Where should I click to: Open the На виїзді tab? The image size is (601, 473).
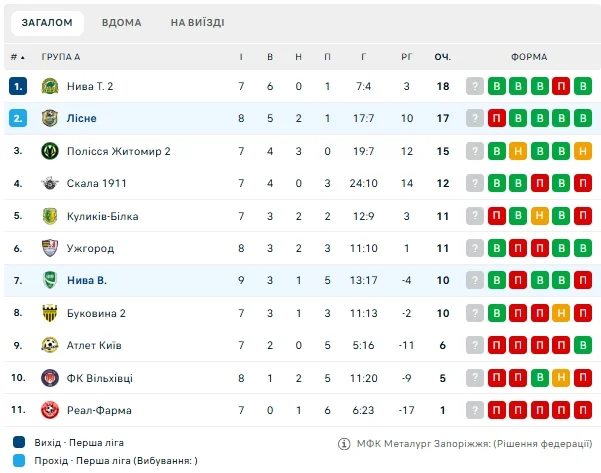click(x=197, y=22)
